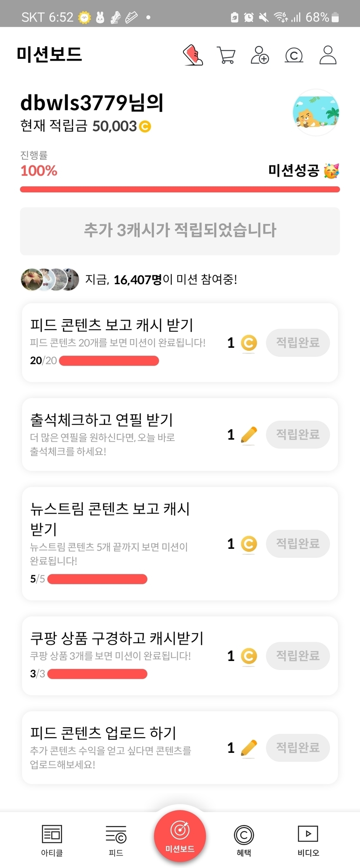
Task: Switch to the 아티클 tab
Action: [x=52, y=840]
